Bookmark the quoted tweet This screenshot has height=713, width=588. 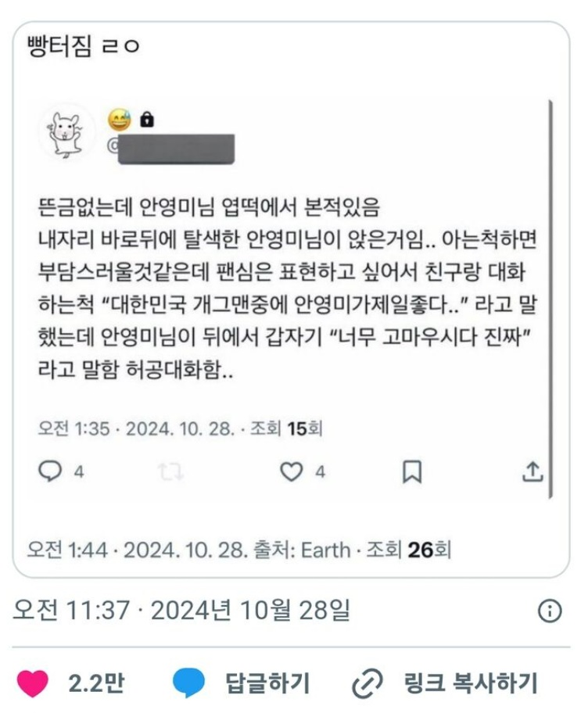[412, 471]
